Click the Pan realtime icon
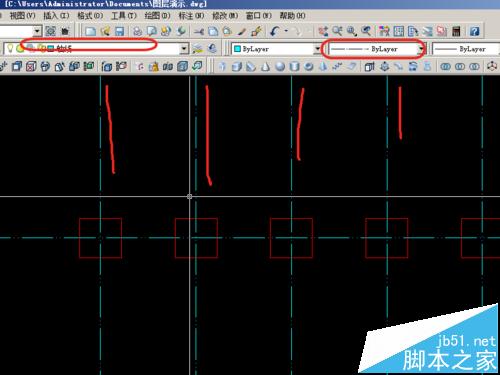 coord(323,32)
